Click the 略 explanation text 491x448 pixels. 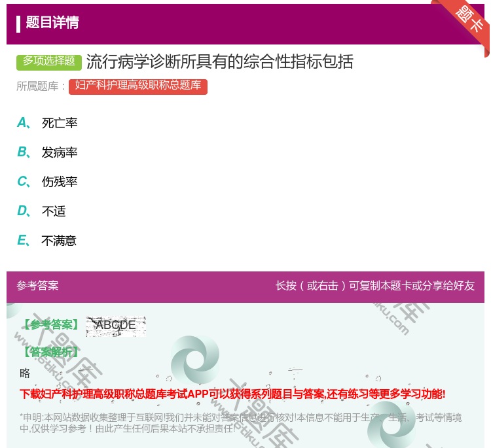25,373
